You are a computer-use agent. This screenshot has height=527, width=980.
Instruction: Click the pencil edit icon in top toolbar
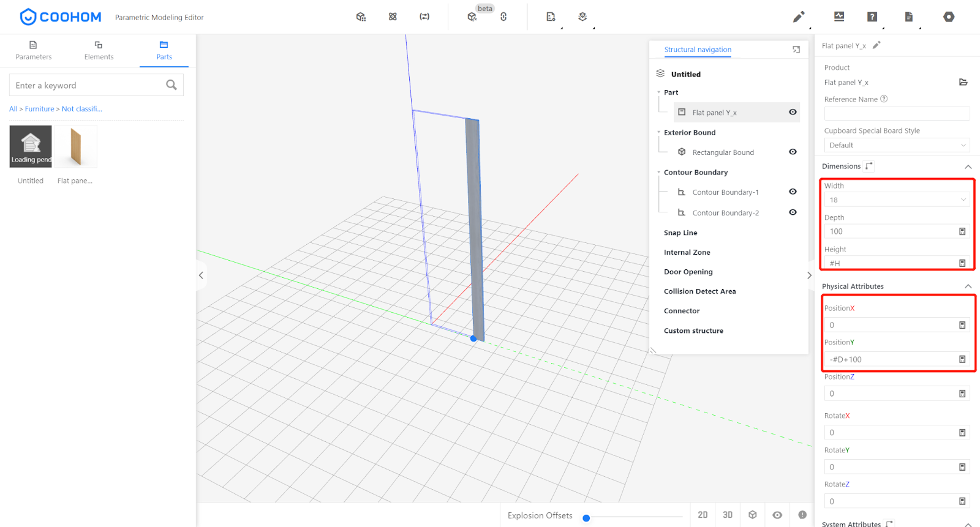point(799,17)
